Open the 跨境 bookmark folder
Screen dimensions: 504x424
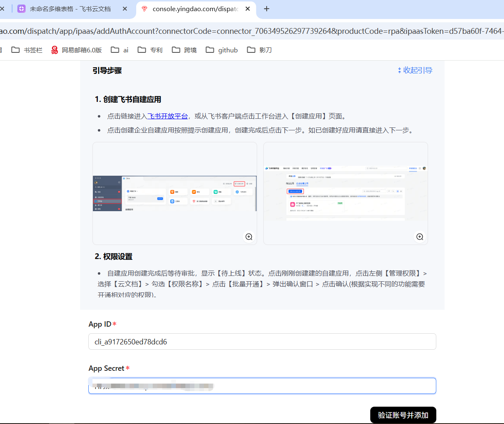pyautogui.click(x=185, y=50)
